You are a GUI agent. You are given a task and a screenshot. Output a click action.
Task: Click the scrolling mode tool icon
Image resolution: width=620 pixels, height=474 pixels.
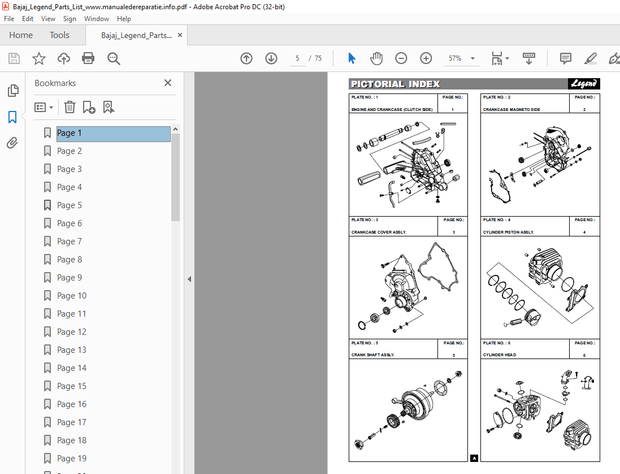pos(529,59)
